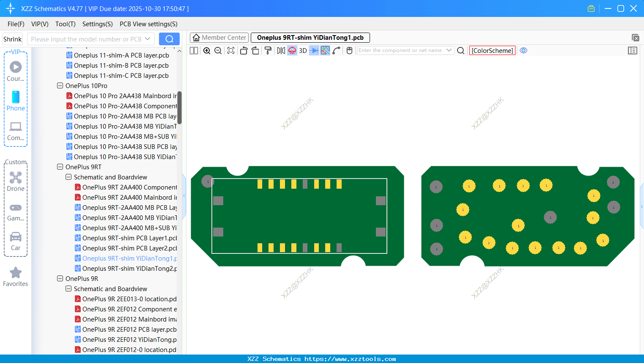Select the route line tool
Image resolution: width=644 pixels, height=363 pixels.
point(337,50)
